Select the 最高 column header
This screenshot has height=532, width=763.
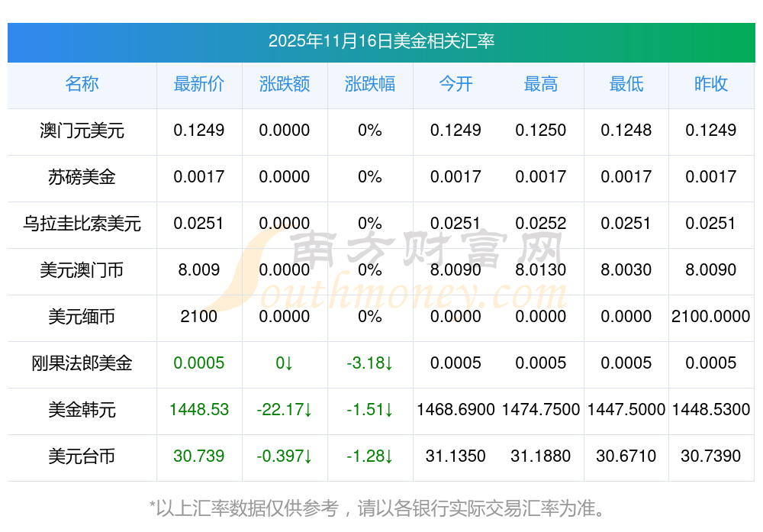click(540, 84)
